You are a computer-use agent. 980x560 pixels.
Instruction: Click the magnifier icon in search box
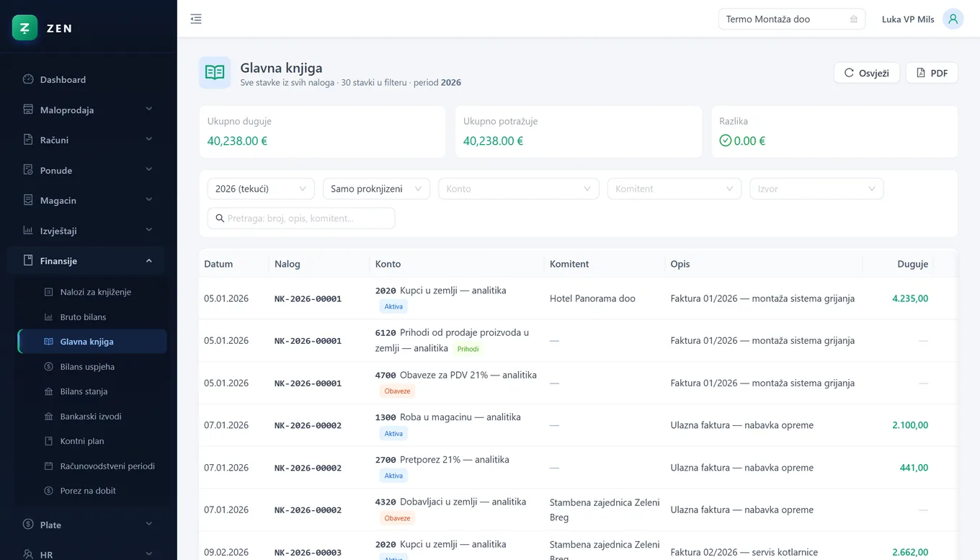coord(220,218)
